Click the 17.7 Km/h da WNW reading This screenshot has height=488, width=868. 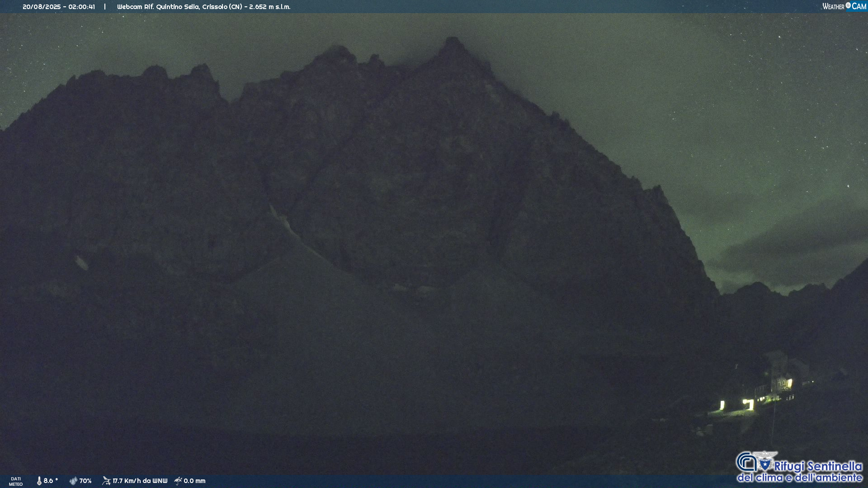tap(140, 481)
